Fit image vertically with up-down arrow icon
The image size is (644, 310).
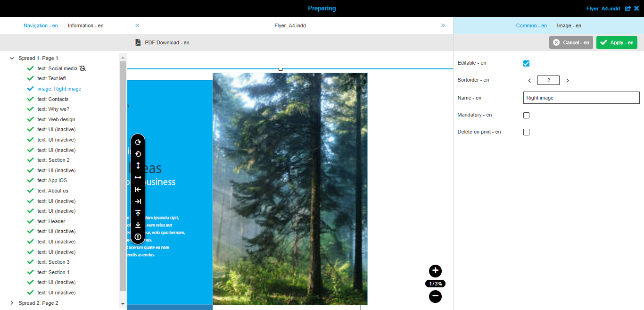(138, 166)
